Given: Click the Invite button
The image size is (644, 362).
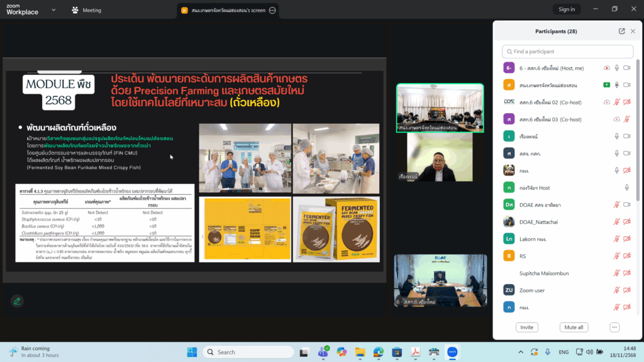Looking at the screenshot, I should tap(526, 327).
